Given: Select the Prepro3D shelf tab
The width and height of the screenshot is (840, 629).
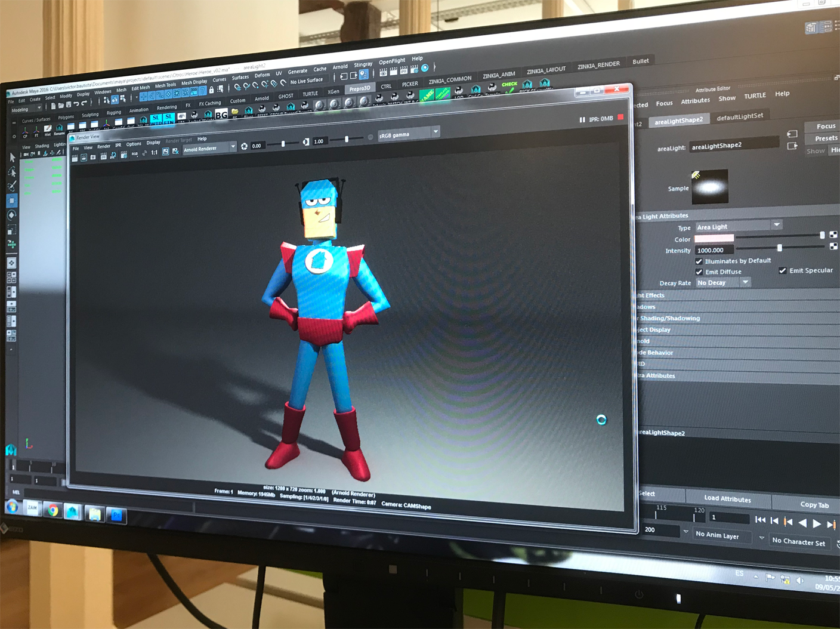Looking at the screenshot, I should click(360, 89).
